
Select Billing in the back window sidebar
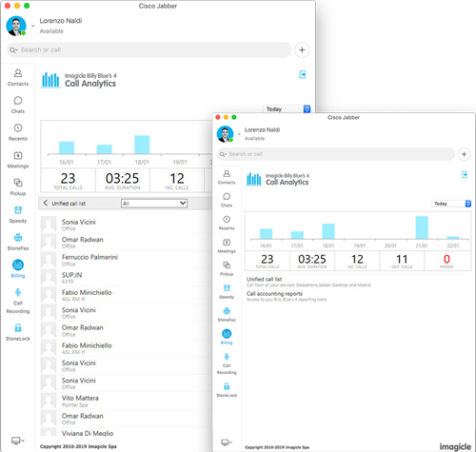click(x=18, y=269)
